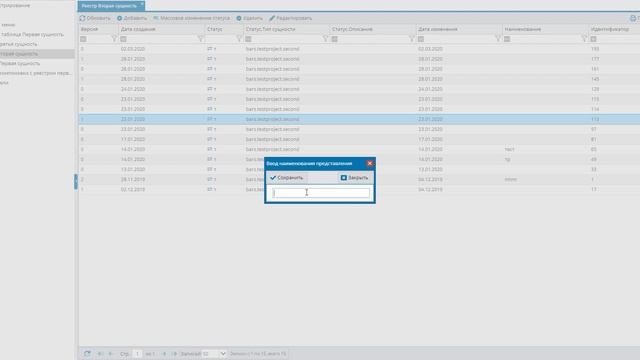Sort by Статус.Тип сущности column header
640x360 pixels.
270,29
